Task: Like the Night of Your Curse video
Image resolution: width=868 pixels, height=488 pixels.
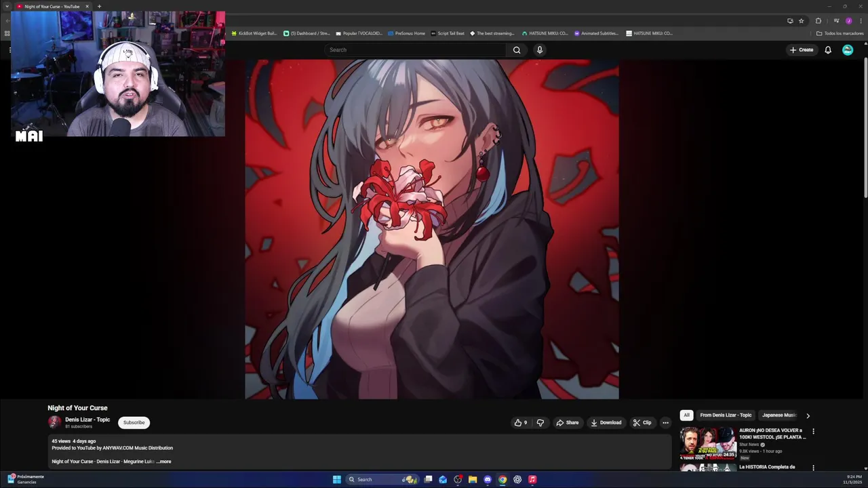Action: point(521,422)
